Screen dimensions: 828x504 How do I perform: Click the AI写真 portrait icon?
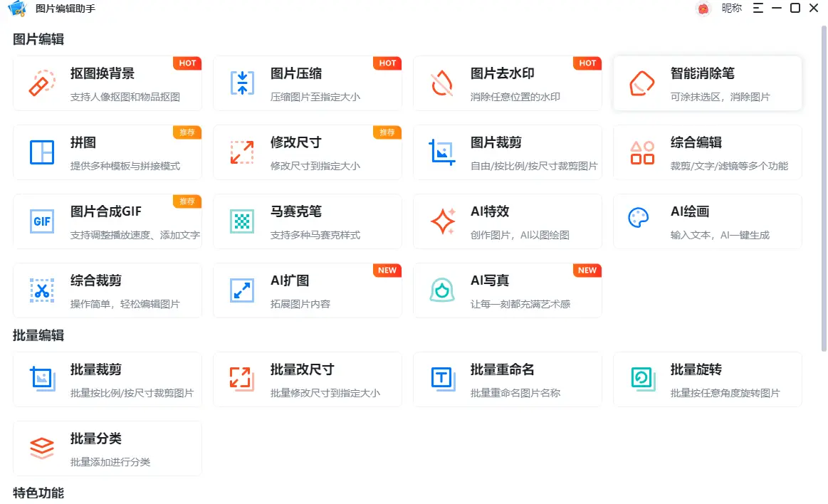coord(442,290)
